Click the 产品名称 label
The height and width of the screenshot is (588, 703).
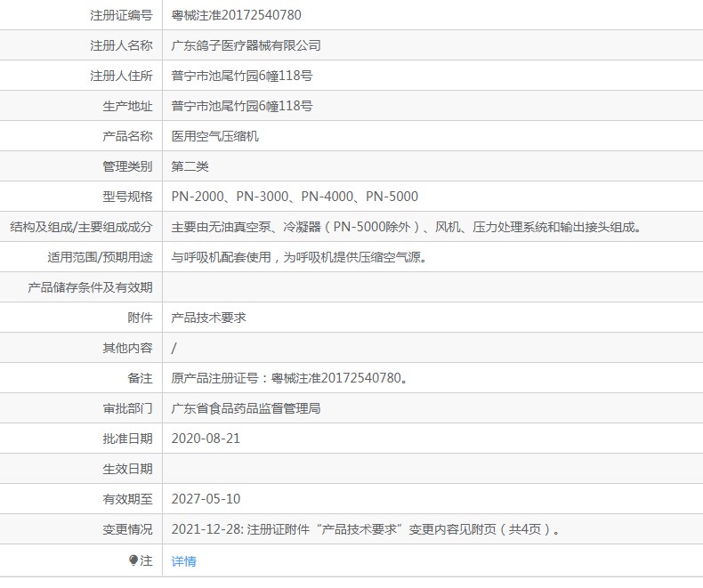[x=127, y=136]
